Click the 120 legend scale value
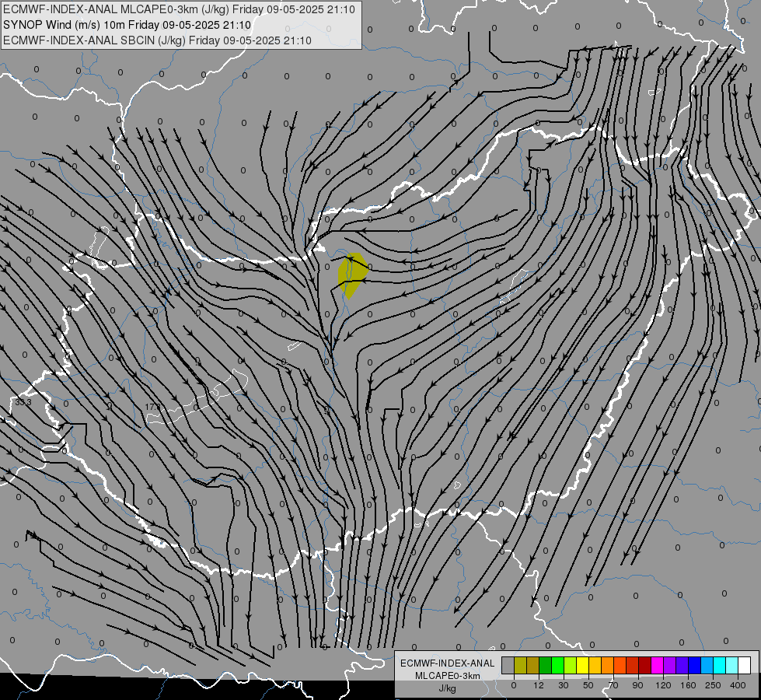Image resolution: width=761 pixels, height=700 pixels. [x=663, y=685]
